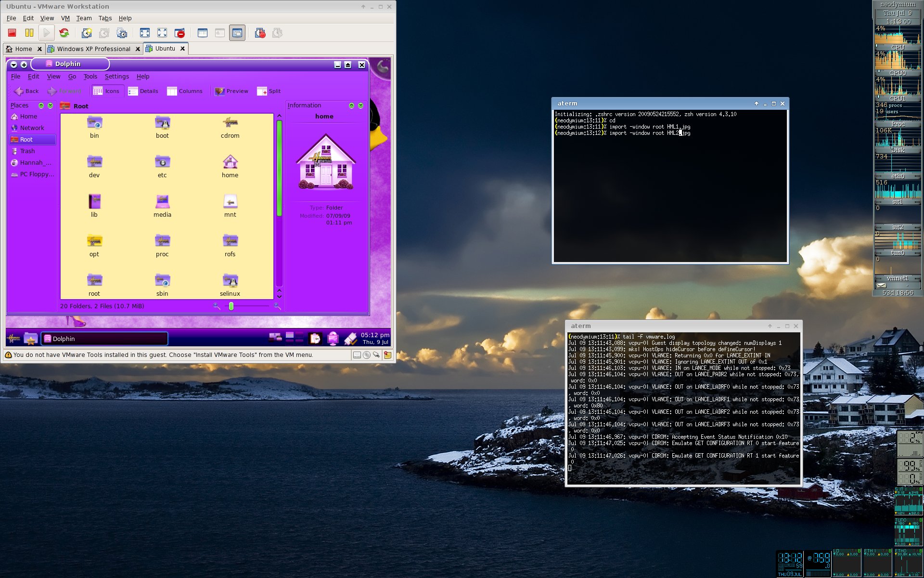Click the Root breadcrumb in Dolphin

click(81, 106)
